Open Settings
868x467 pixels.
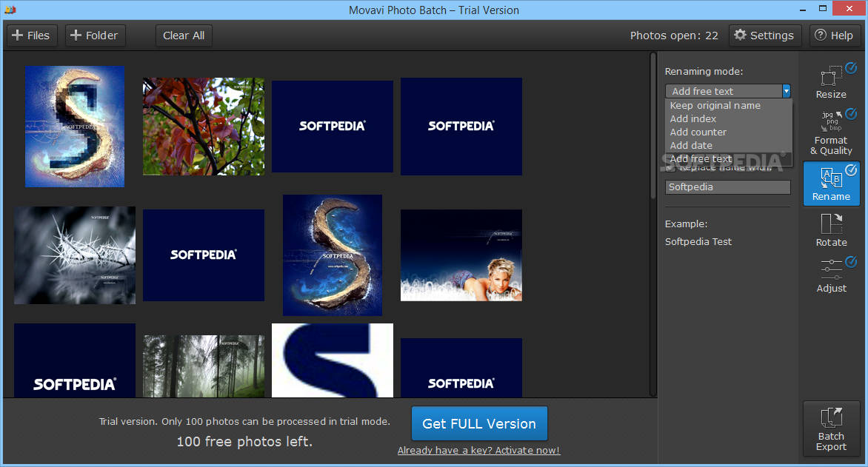point(764,36)
